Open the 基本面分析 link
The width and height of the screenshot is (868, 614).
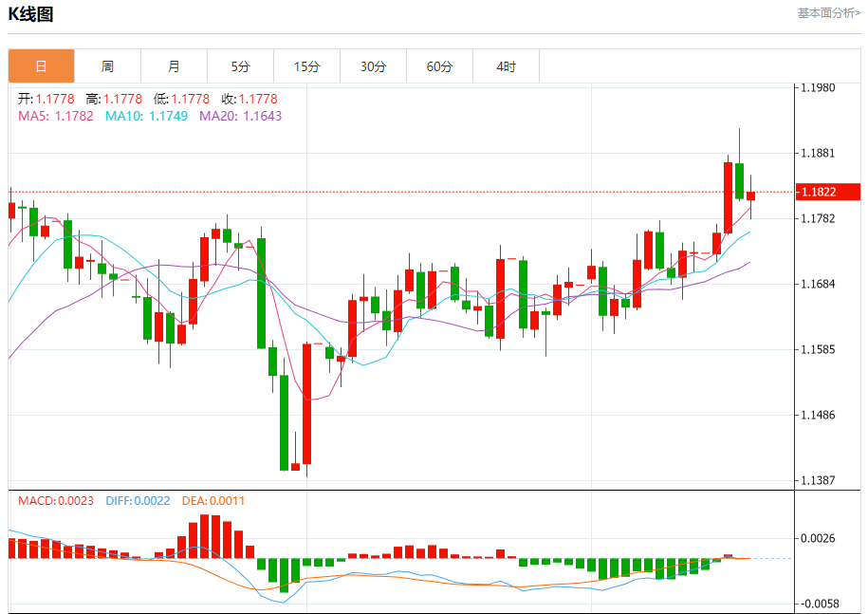pos(828,13)
